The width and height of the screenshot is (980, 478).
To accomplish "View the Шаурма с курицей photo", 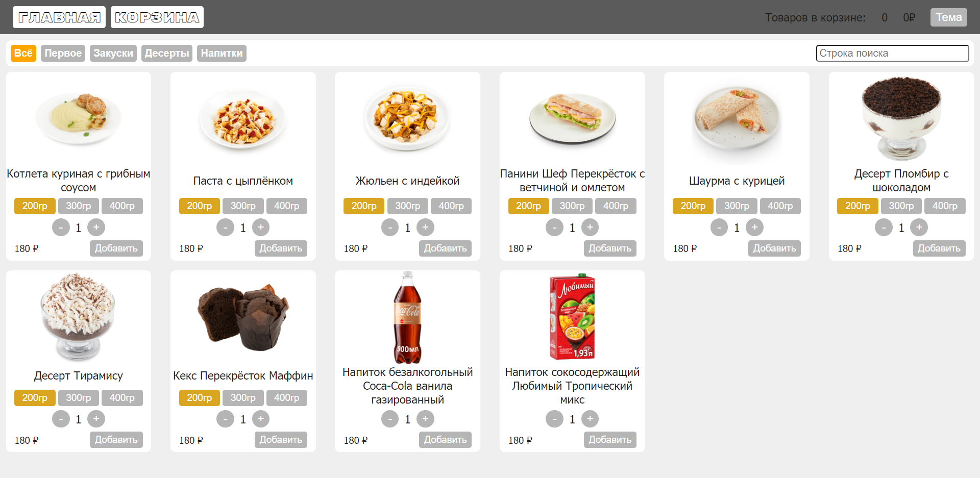I will (x=736, y=118).
